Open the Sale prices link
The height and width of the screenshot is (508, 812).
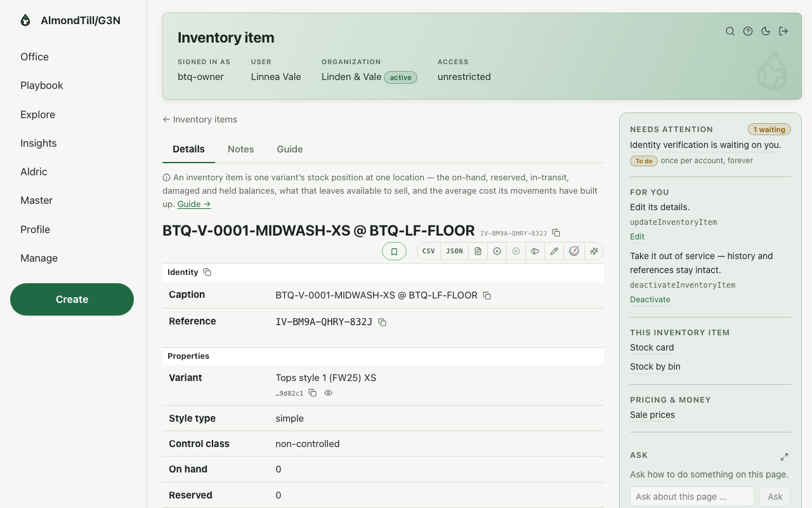pos(652,415)
